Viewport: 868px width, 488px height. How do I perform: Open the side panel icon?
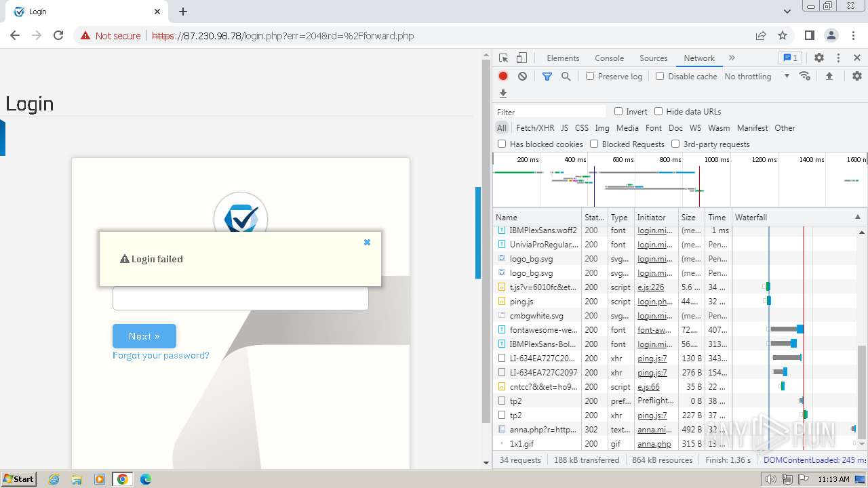tap(809, 35)
